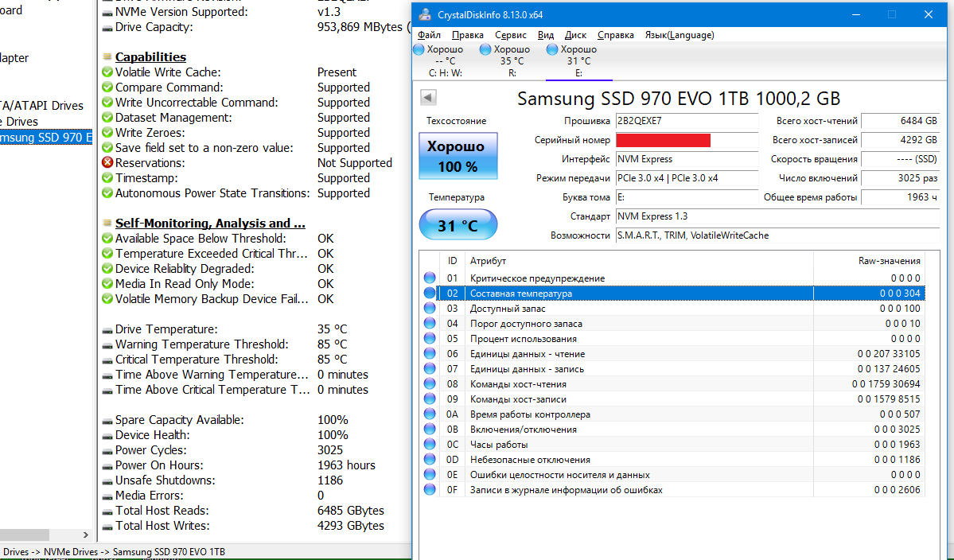This screenshot has height=560, width=954.
Task: Click status orb for Критическое предупреждение row
Action: 430,278
